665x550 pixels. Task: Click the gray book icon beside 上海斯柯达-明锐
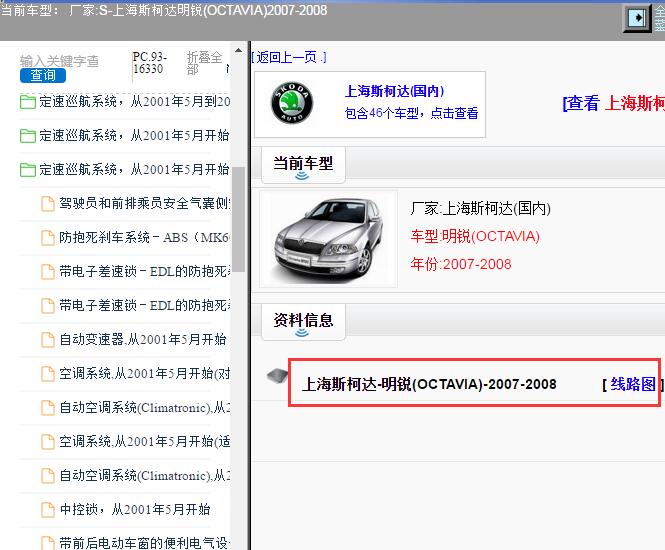tap(277, 376)
